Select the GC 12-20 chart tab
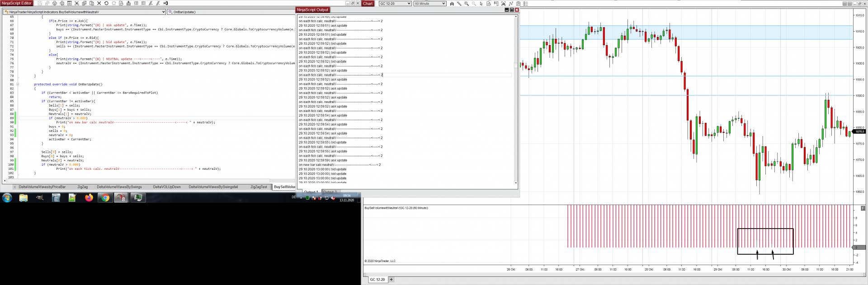The height and width of the screenshot is (285, 868). point(377,280)
